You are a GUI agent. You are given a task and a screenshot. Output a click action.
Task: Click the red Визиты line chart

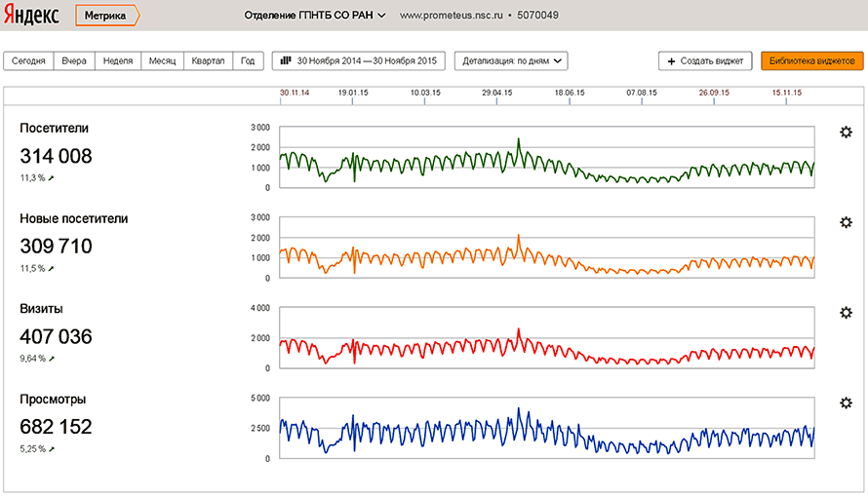click(547, 338)
